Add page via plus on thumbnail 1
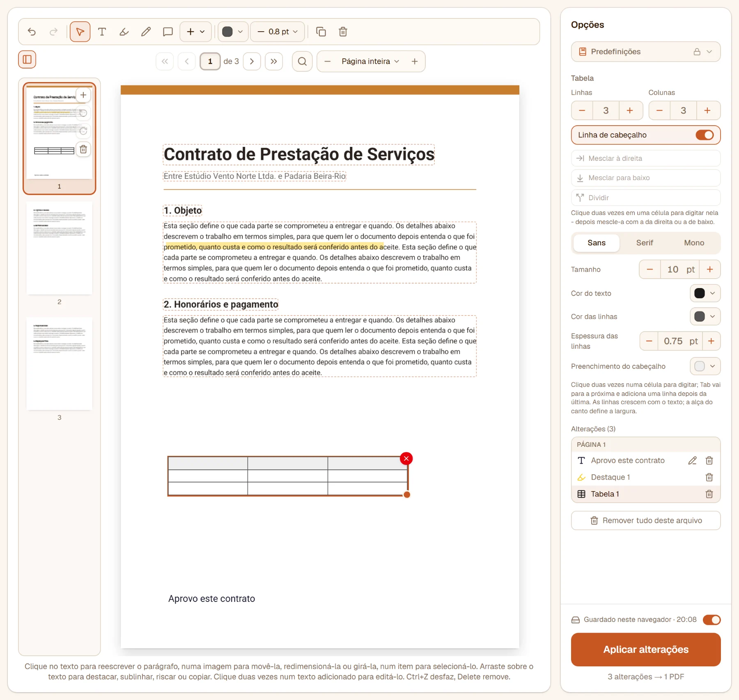The width and height of the screenshot is (739, 700). [83, 95]
